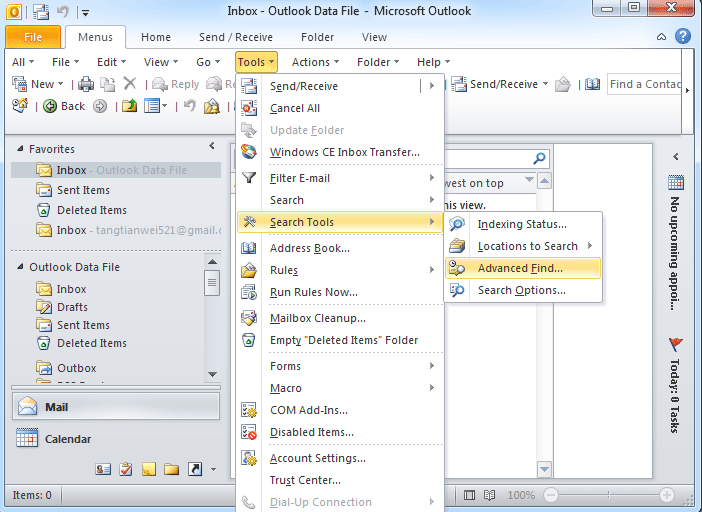Viewport: 702px width, 512px height.
Task: Open the Actions menu
Action: [315, 62]
